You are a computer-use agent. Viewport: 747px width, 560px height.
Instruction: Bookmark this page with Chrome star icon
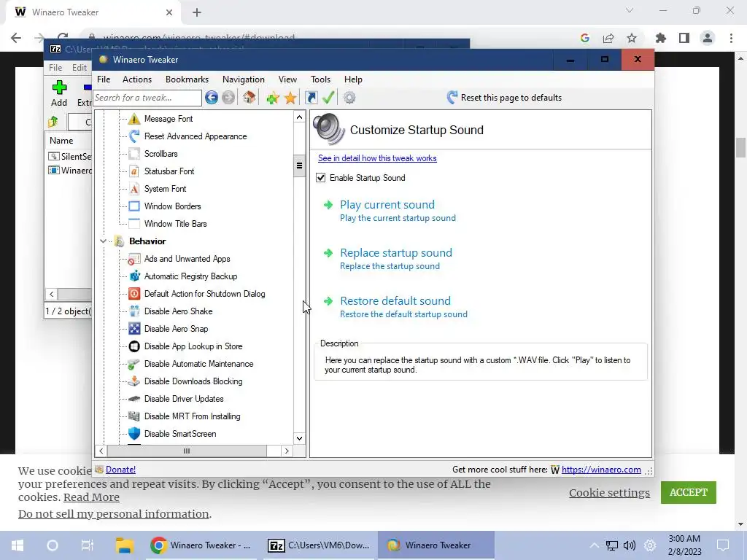pos(632,38)
